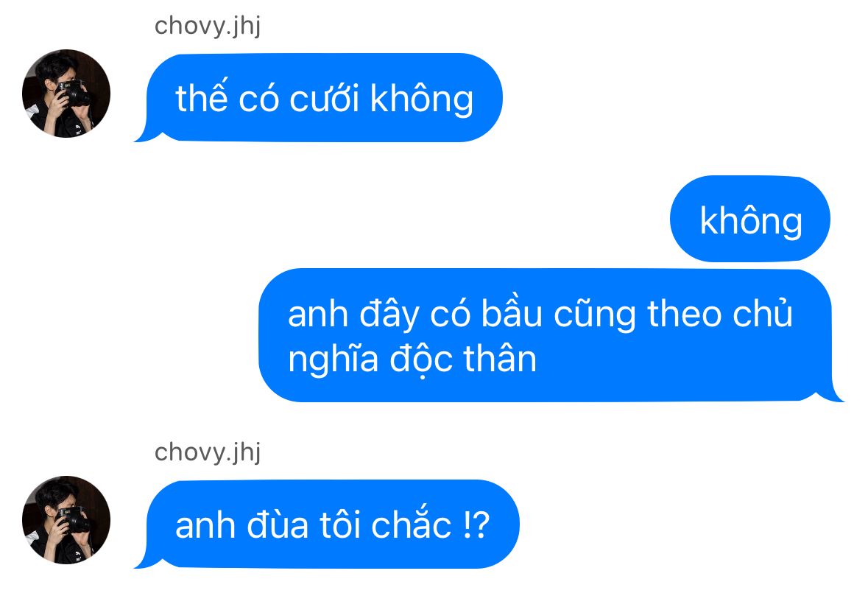Select the "anh đây có bầu" message bubble
This screenshot has width=868, height=593.
click(x=551, y=335)
